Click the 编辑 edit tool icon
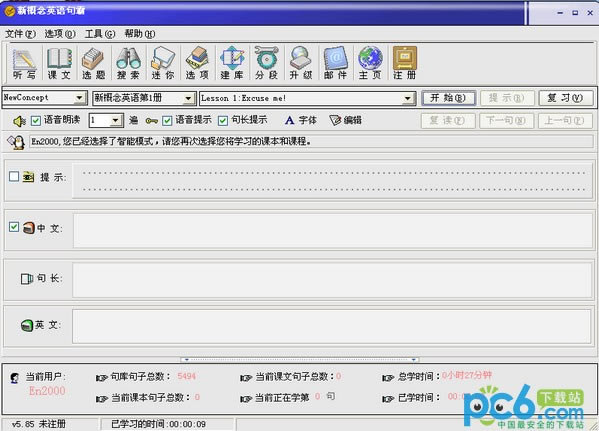The width and height of the screenshot is (599, 431). (x=345, y=120)
